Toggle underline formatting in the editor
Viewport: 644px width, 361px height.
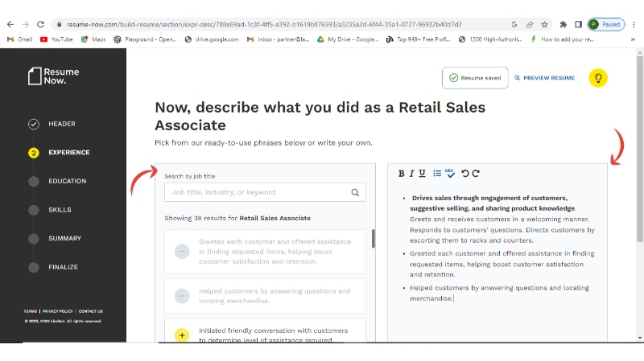[423, 174]
